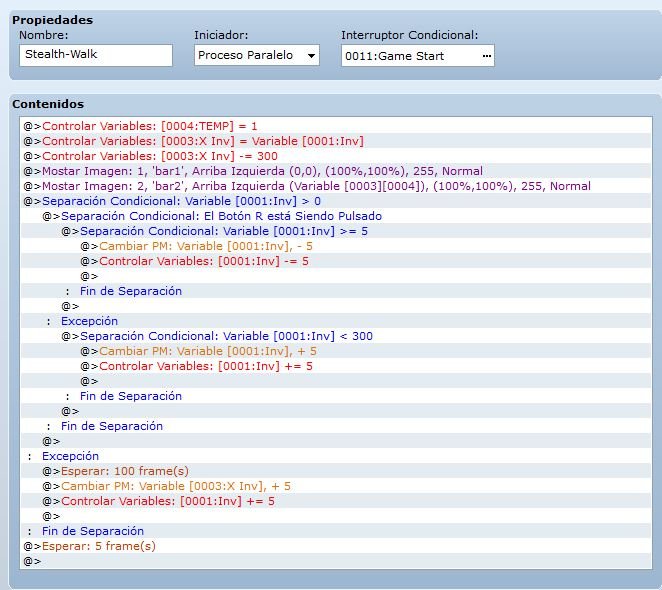Click the Iniciador dropdown arrow
Screen dimensions: 662x590
tap(311, 56)
